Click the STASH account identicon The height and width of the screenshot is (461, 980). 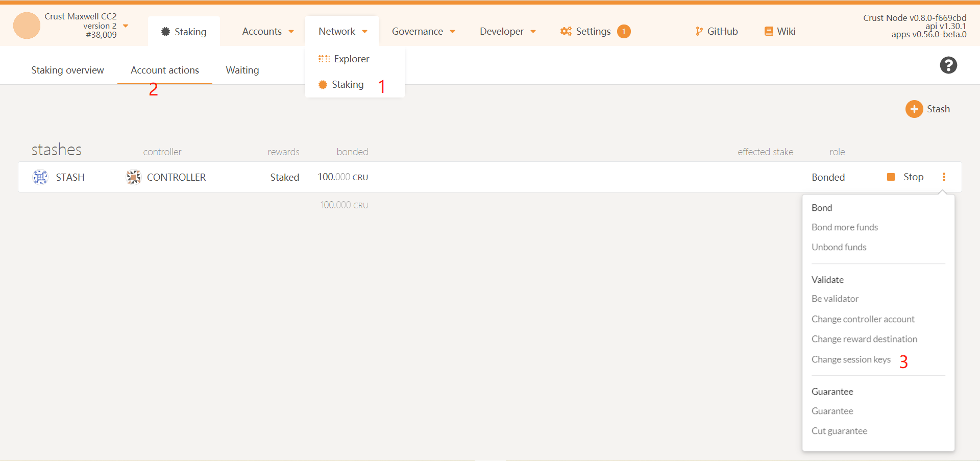[40, 177]
